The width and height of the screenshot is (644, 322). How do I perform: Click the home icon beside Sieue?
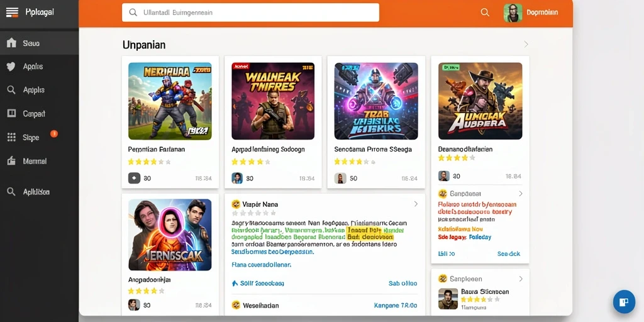coord(11,43)
